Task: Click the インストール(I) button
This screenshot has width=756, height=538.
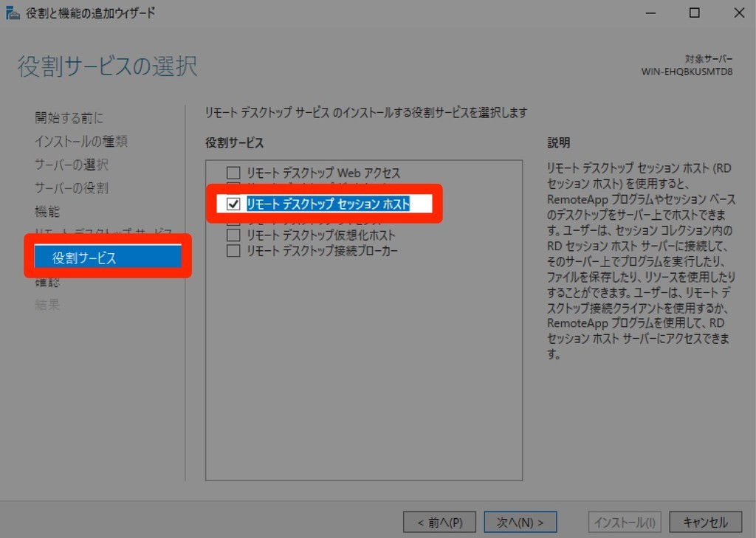Action: pyautogui.click(x=625, y=522)
